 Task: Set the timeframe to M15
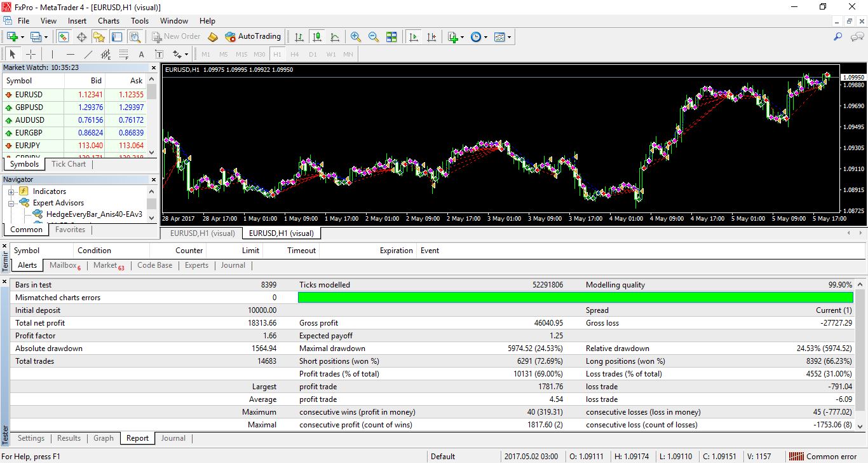click(241, 54)
